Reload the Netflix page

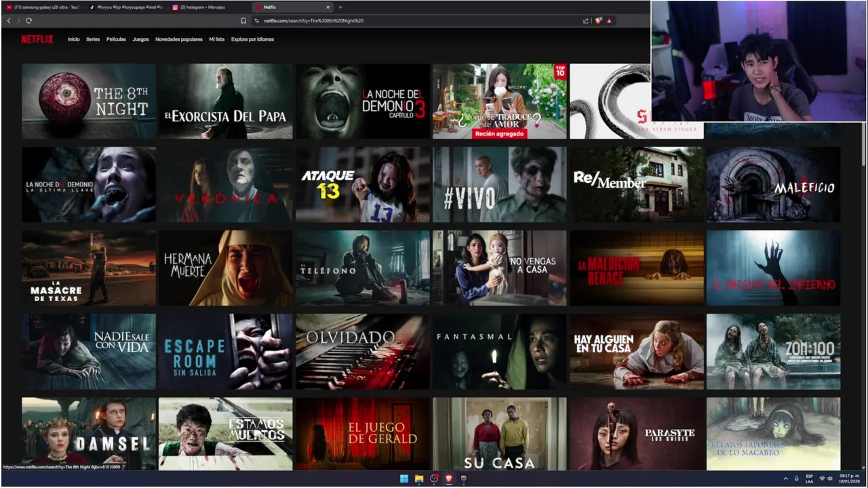29,21
